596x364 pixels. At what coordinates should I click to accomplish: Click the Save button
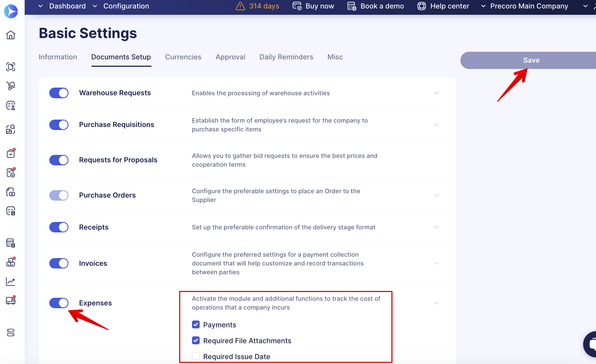tap(528, 60)
